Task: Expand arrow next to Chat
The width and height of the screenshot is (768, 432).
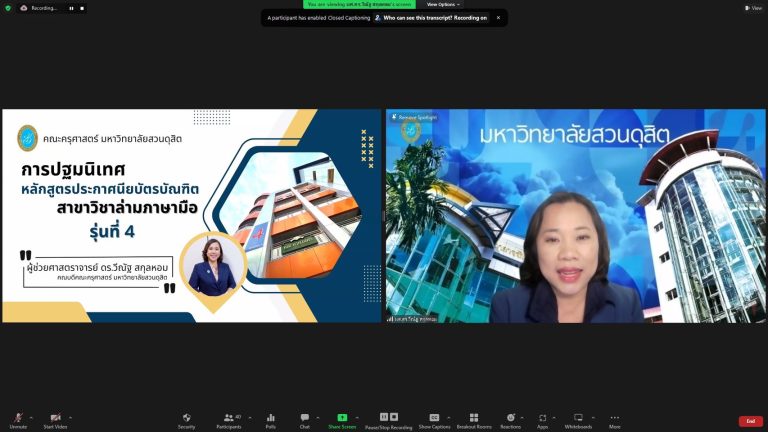Action: click(x=317, y=418)
